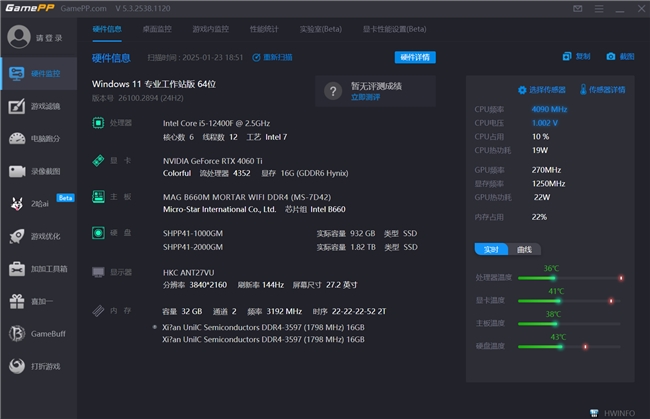Open 游戏滤镜 game filter sidebar icon
650x419 pixels.
coord(17,107)
